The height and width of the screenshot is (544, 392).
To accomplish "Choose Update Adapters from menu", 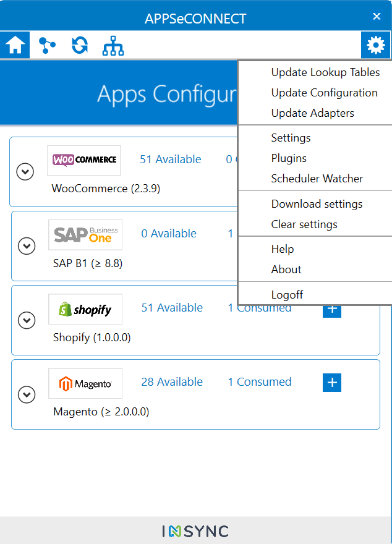I will 312,113.
